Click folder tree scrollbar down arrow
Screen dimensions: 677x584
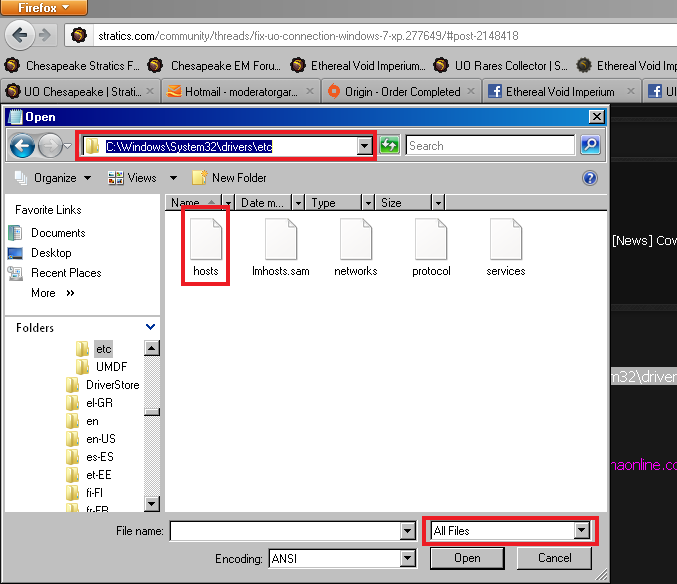(x=152, y=503)
